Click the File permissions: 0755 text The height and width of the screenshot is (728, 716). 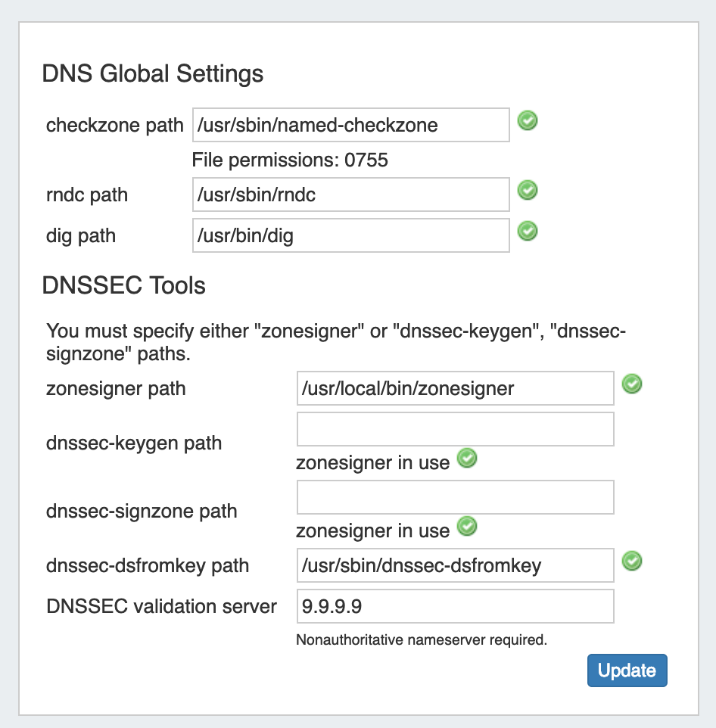point(290,160)
